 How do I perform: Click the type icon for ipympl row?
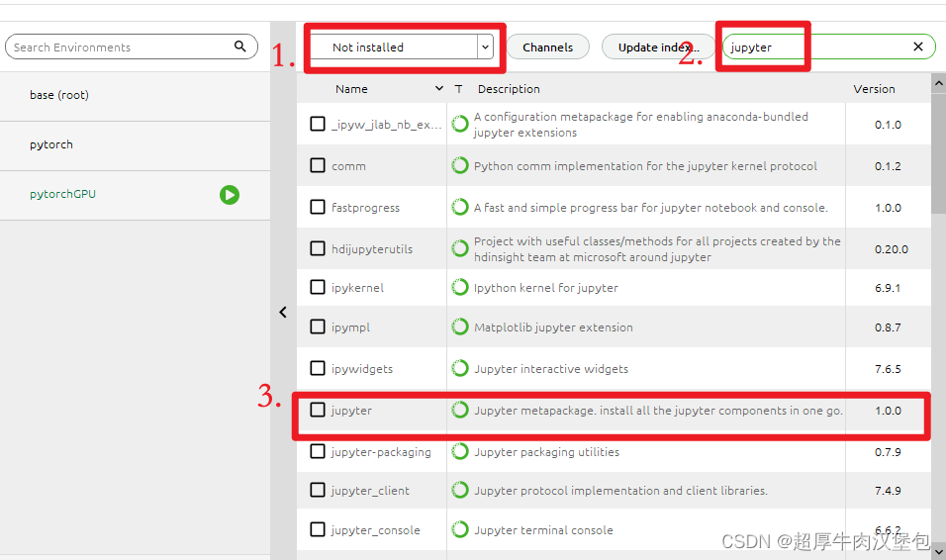(x=460, y=327)
